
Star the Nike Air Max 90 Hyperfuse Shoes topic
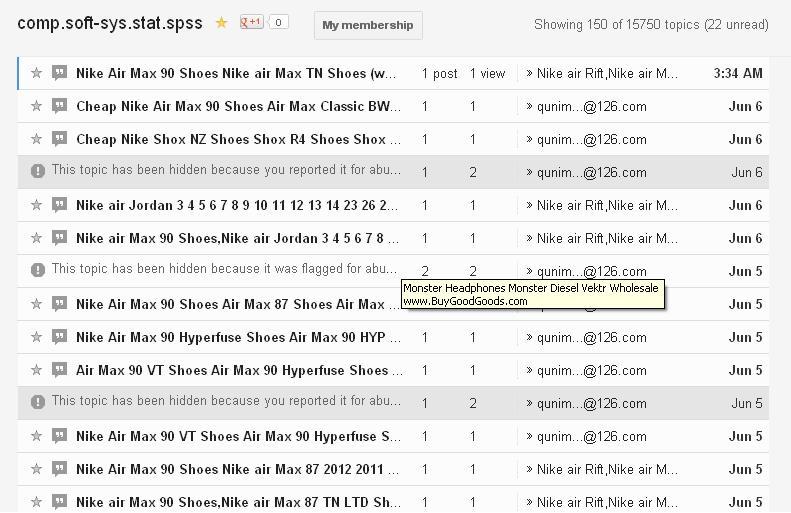pos(37,337)
